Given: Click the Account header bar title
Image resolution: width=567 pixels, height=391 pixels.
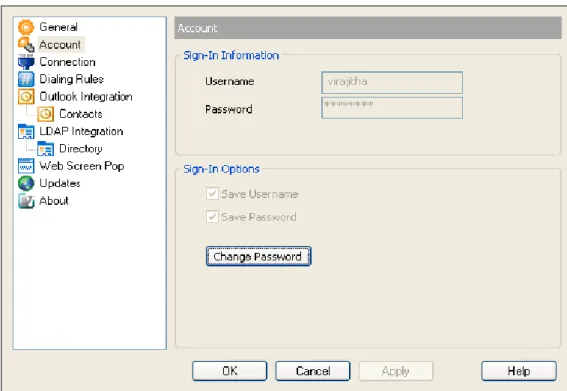Looking at the screenshot, I should (197, 28).
